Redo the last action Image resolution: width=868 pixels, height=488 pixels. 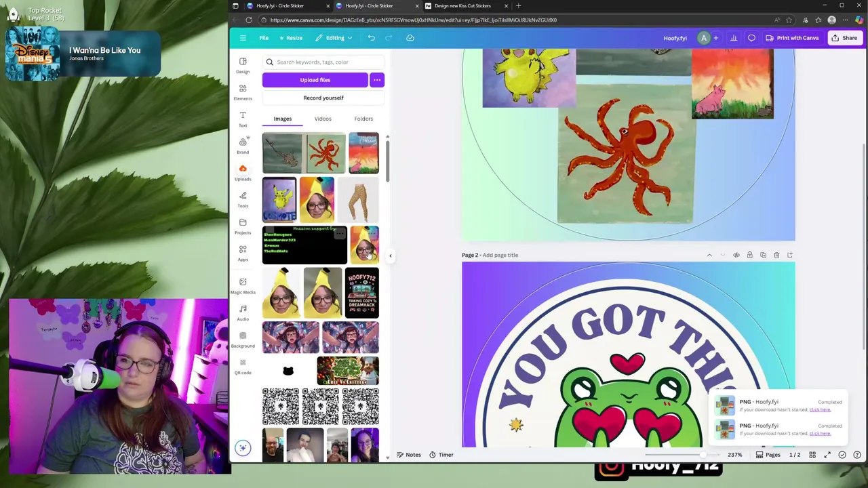pyautogui.click(x=389, y=38)
